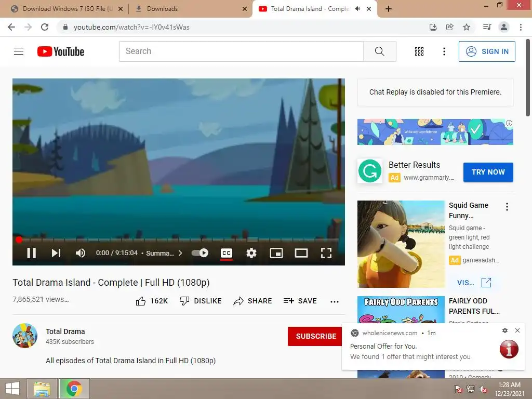Open options menu for Squid Game ad

click(x=507, y=207)
